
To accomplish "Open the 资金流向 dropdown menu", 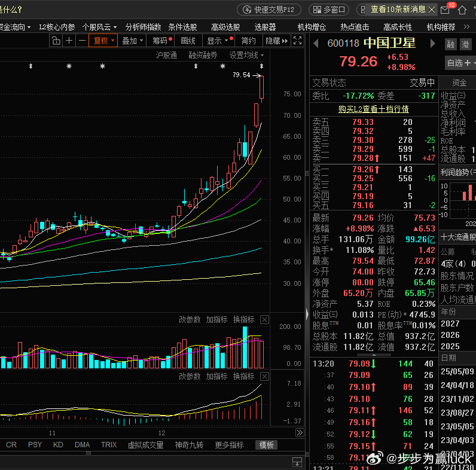I will tap(15, 28).
